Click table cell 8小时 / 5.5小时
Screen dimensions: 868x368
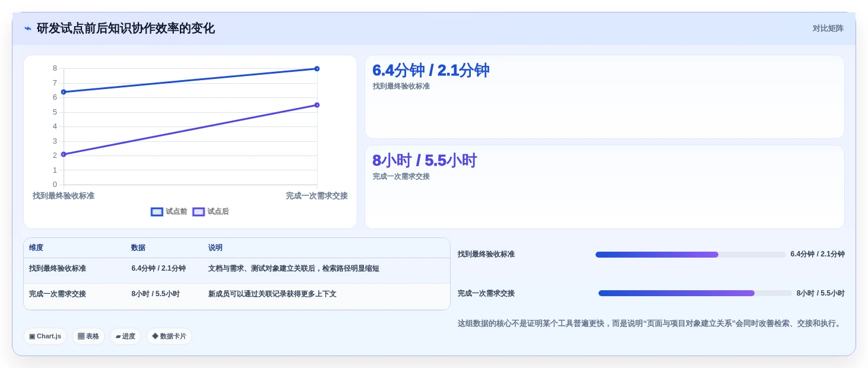[x=156, y=294]
